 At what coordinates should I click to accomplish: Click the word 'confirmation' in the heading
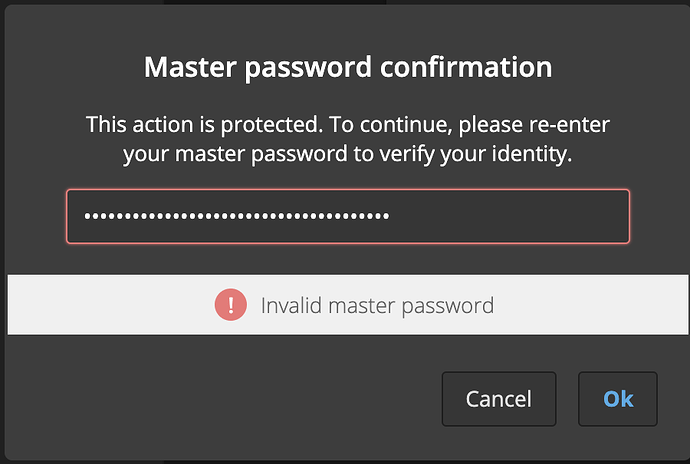[466, 67]
